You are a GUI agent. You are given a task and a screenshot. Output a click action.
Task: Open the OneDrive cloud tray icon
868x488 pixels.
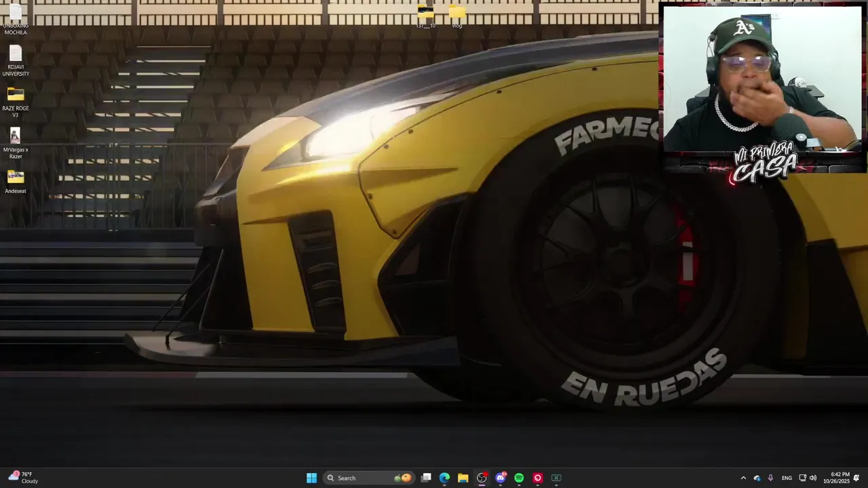757,478
